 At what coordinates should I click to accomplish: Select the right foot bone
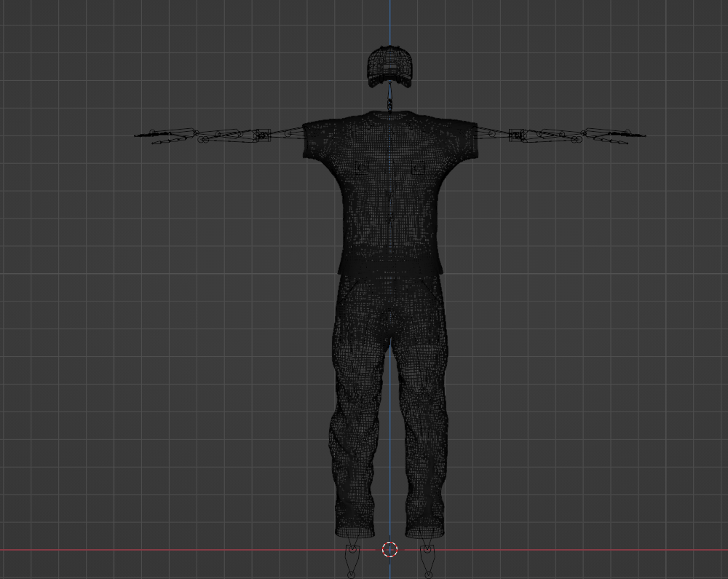427,561
